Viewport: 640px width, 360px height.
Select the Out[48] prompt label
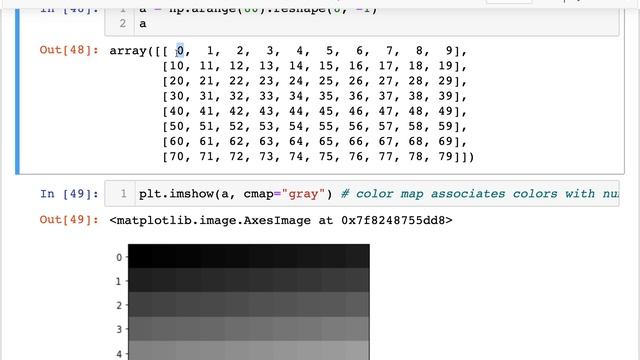point(69,50)
